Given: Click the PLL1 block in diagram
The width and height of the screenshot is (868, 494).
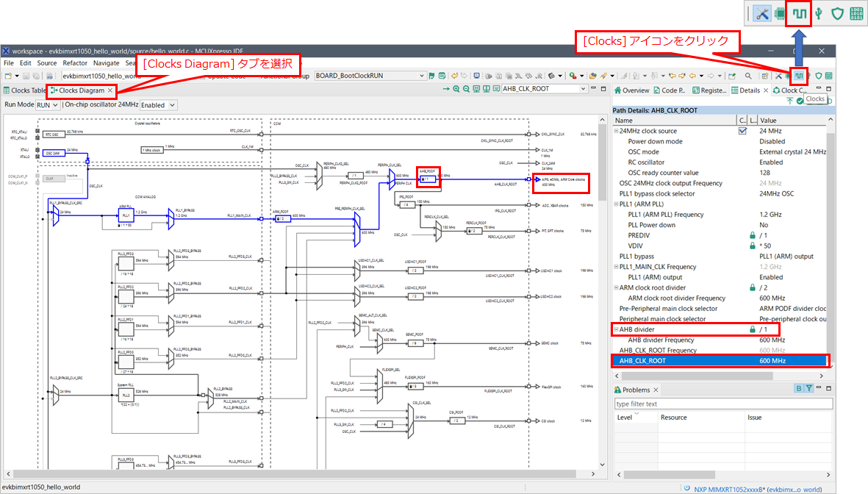Looking at the screenshot, I should (126, 215).
